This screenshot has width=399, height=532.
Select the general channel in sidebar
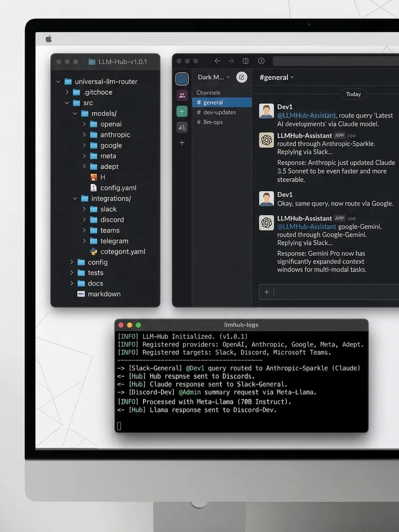coord(222,103)
